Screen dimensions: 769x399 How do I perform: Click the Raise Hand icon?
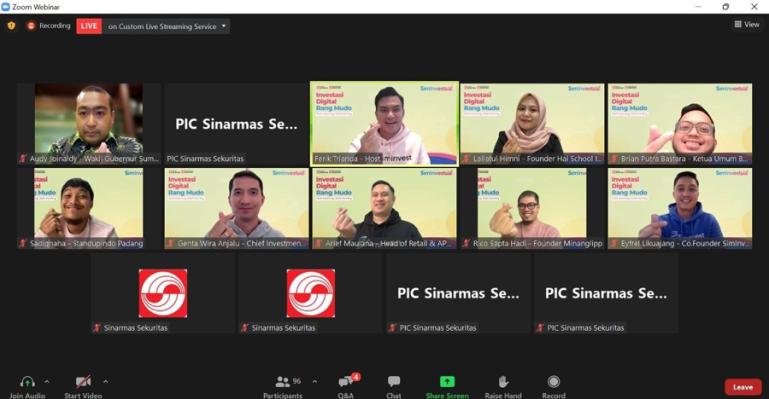[x=503, y=382]
